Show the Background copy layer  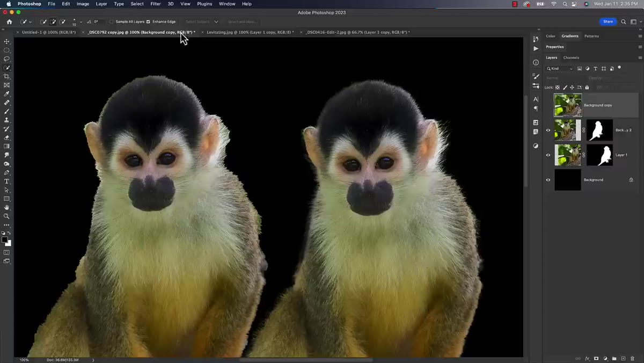(548, 105)
